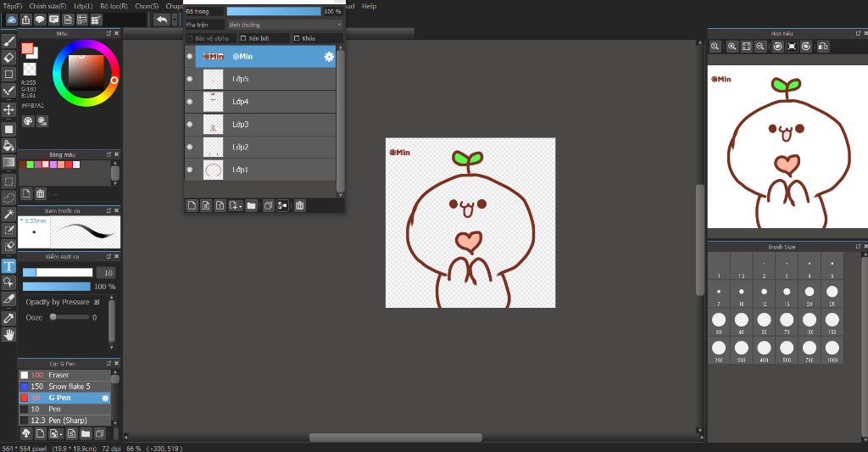Add new layer in layer panel toolbar
The height and width of the screenshot is (452, 868).
(x=192, y=205)
